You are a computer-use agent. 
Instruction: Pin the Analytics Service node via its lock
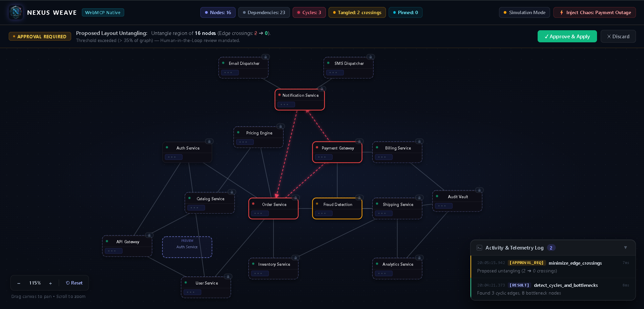click(x=419, y=258)
